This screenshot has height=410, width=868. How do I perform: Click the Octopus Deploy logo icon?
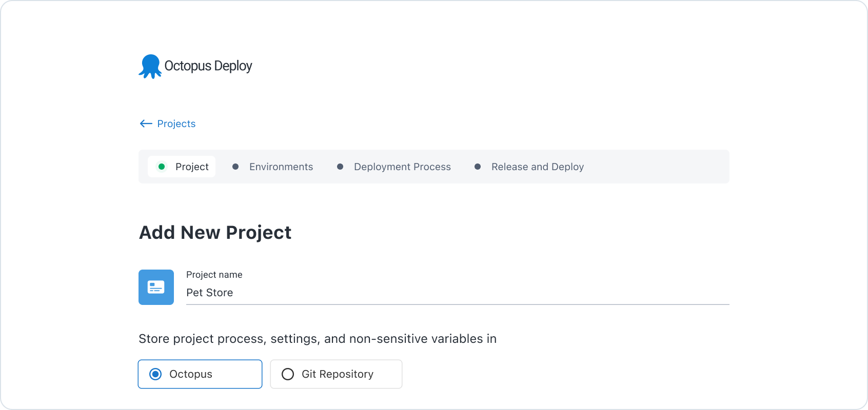[x=150, y=66]
